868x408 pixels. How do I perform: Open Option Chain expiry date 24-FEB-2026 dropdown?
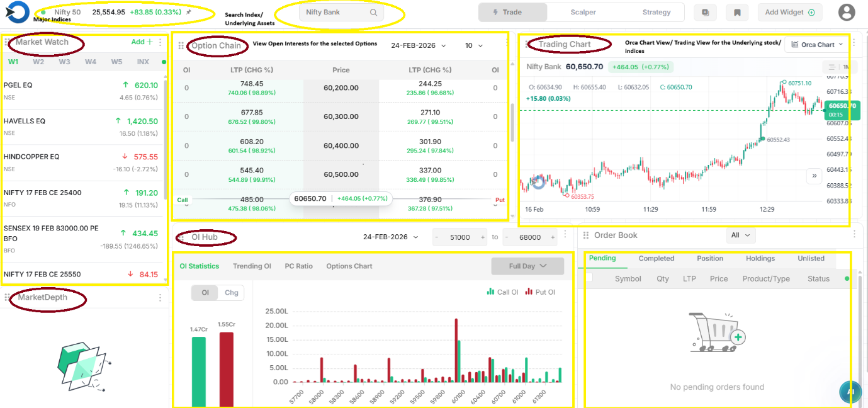point(418,45)
